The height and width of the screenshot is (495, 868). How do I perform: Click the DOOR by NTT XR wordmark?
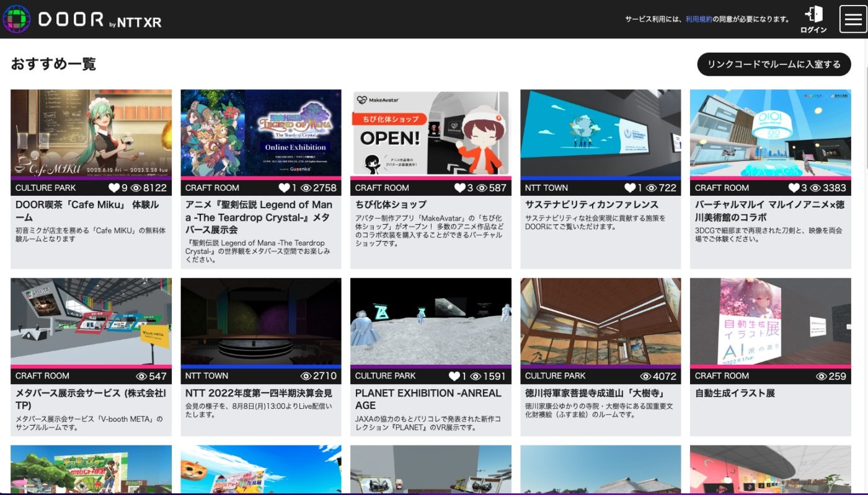pyautogui.click(x=99, y=19)
